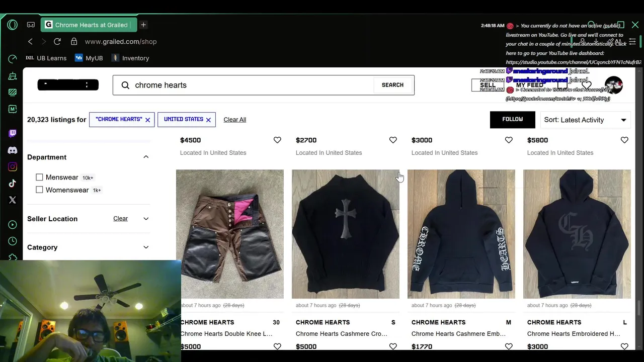Collapse the Department filter section
Screen dimensions: 644x362
(x=146, y=157)
